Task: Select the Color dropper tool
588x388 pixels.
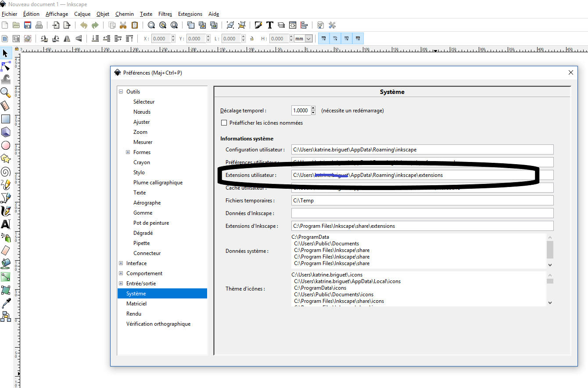Action: pos(6,303)
